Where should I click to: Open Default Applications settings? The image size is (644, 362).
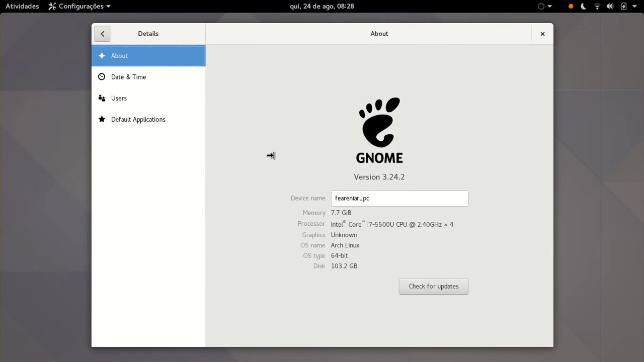(148, 119)
